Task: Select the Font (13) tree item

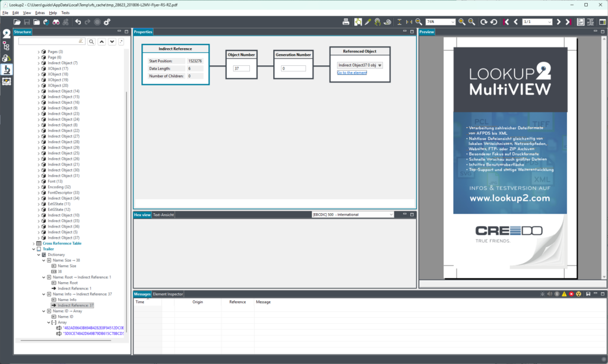Action: coord(55,182)
